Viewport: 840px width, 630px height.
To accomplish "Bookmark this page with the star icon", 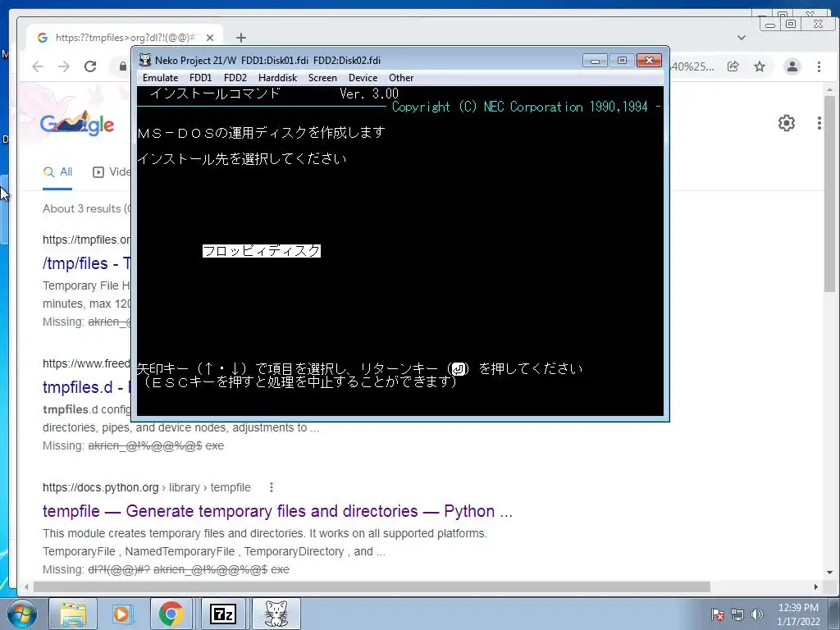I will click(760, 66).
